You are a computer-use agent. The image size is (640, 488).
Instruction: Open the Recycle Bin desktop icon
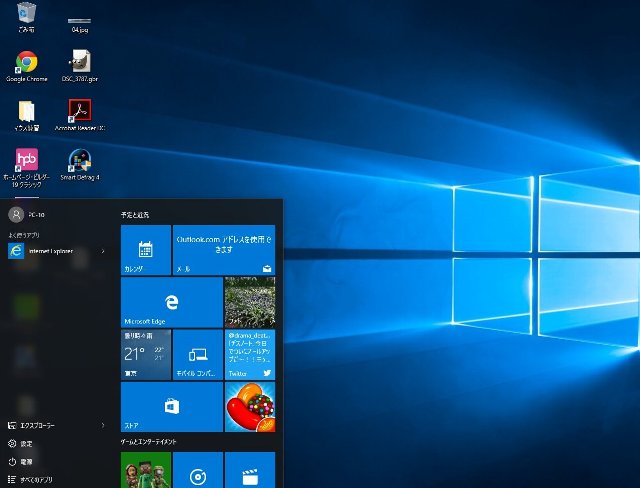coord(27,15)
